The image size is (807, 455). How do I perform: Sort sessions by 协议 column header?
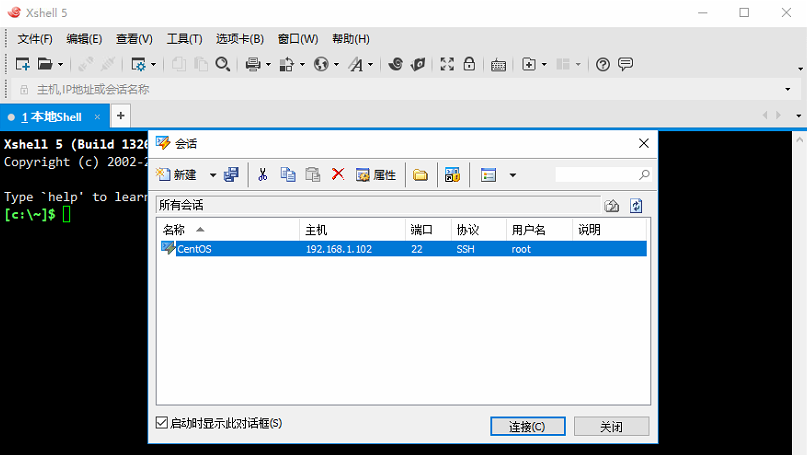click(x=479, y=230)
